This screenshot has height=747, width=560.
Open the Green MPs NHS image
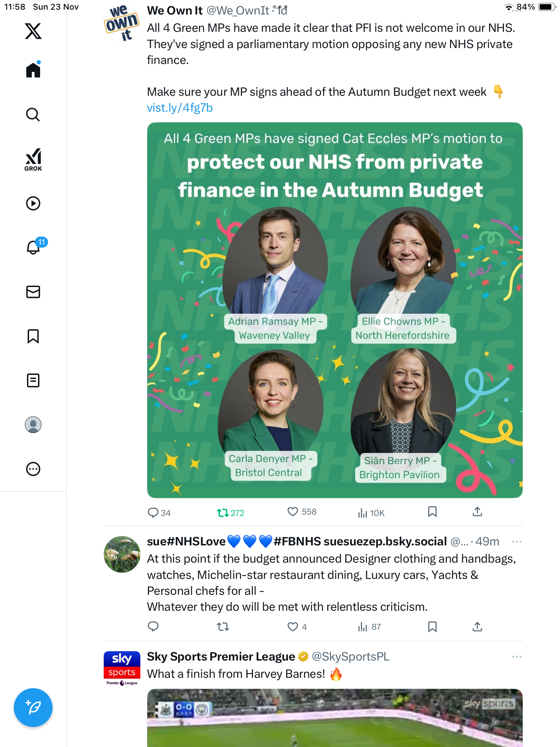click(335, 310)
